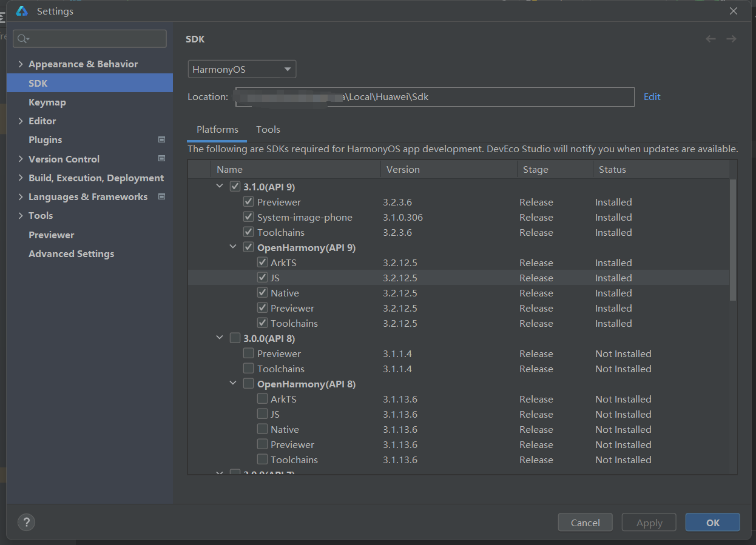Click the SDK list vertical scrollbar

733,239
